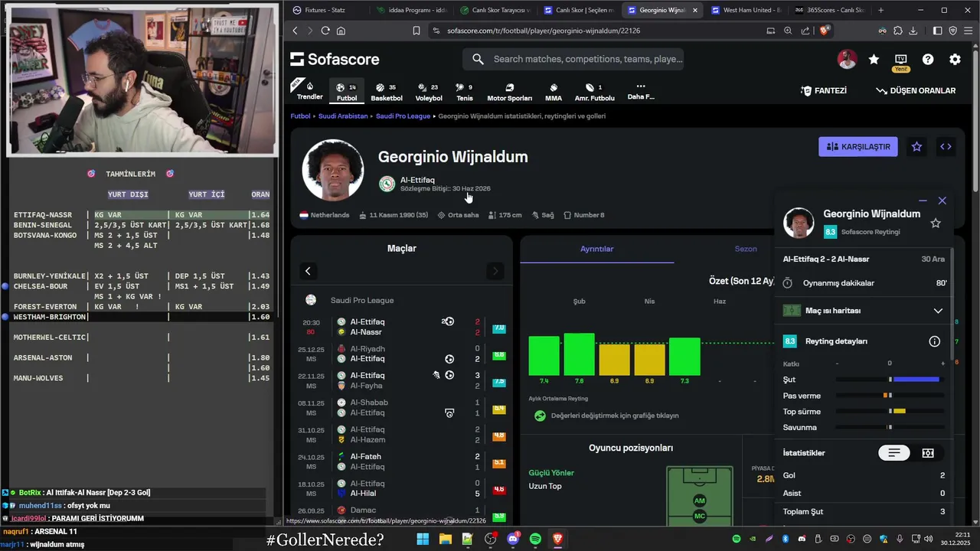This screenshot has height=551, width=980.
Task: Show previous matches with left arrow
Action: click(308, 271)
